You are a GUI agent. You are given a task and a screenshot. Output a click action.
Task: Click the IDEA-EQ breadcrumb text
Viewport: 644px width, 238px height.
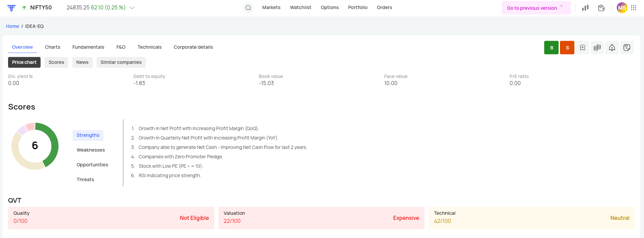[x=34, y=26]
